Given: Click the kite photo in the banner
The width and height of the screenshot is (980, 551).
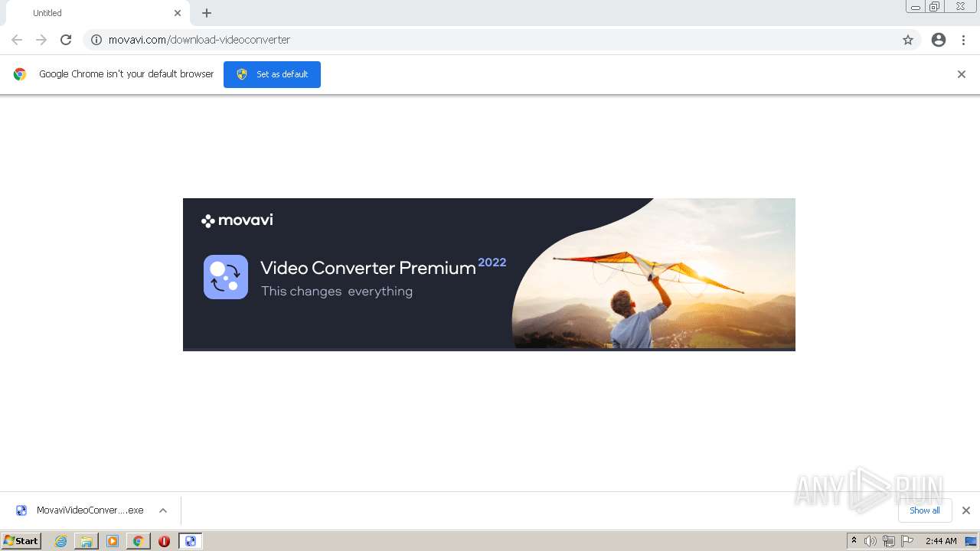Looking at the screenshot, I should pos(654,273).
